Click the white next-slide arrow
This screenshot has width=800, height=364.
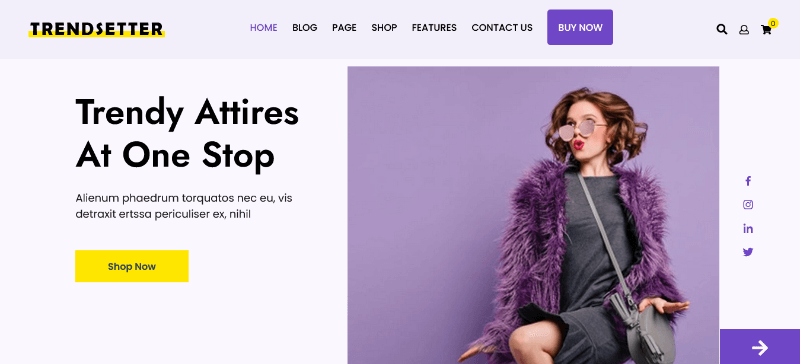[760, 348]
